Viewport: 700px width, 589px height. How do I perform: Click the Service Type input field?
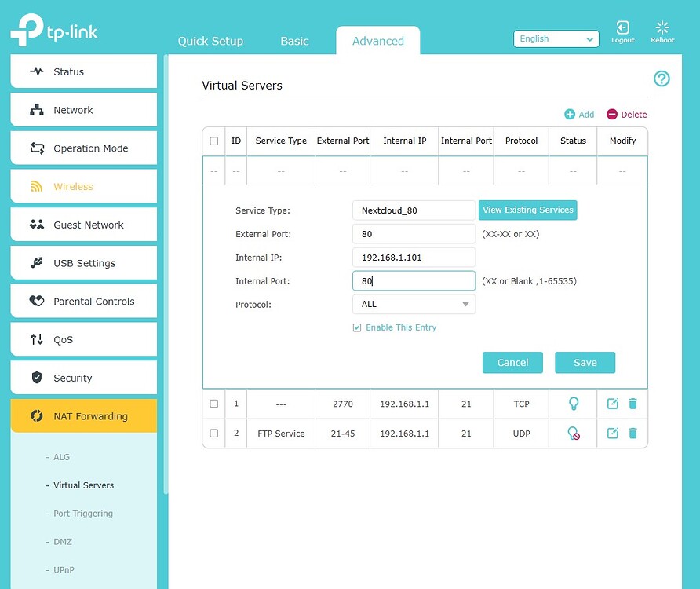(x=414, y=210)
